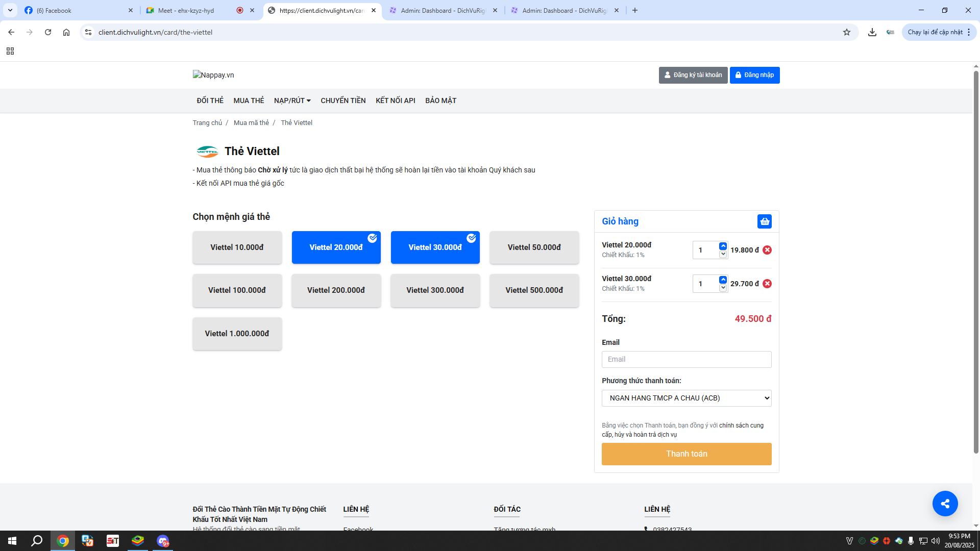Focus the Email input field
This screenshot has height=551, width=980.
[687, 359]
